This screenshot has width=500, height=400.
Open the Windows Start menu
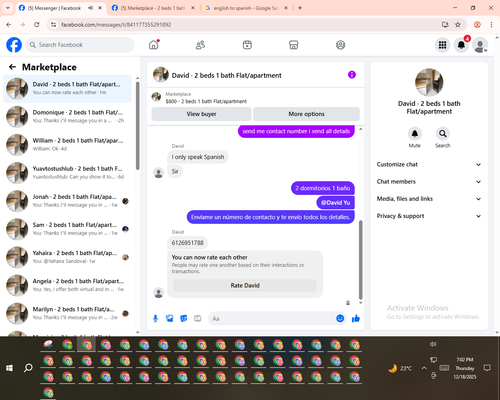pos(9,368)
